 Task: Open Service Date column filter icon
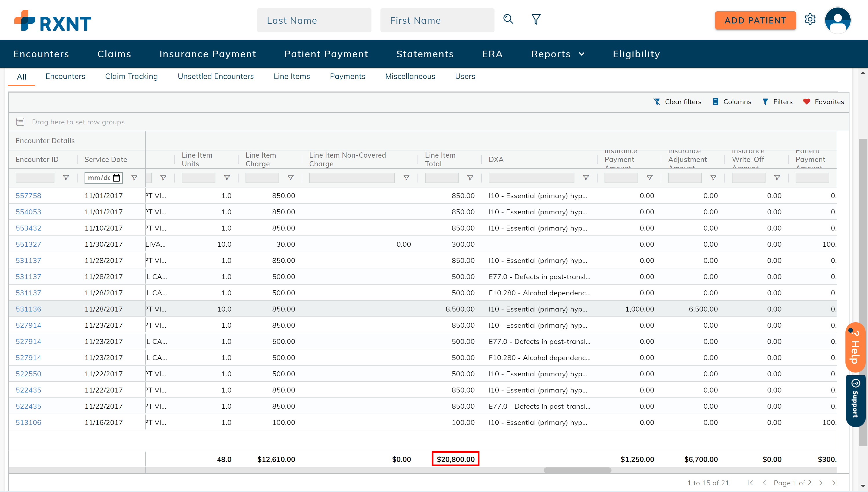(134, 177)
